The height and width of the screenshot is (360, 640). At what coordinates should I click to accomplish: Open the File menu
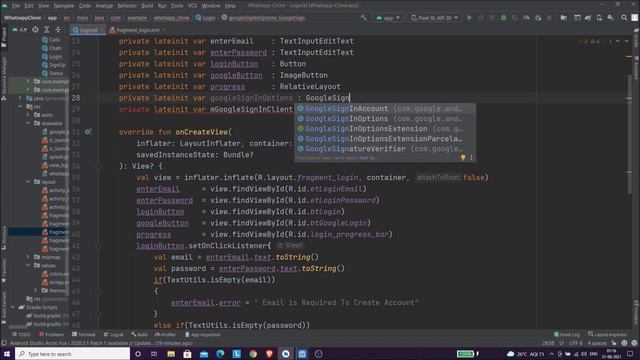click(x=16, y=6)
